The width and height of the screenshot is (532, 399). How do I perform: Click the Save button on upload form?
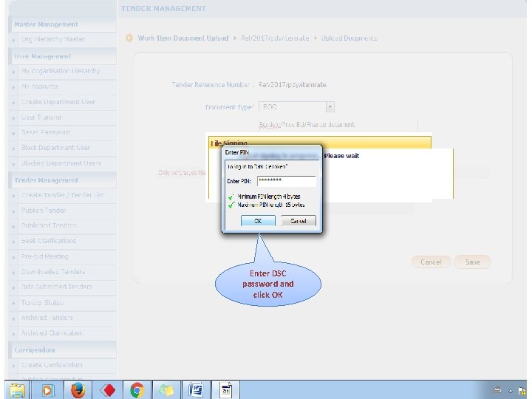[x=472, y=262]
